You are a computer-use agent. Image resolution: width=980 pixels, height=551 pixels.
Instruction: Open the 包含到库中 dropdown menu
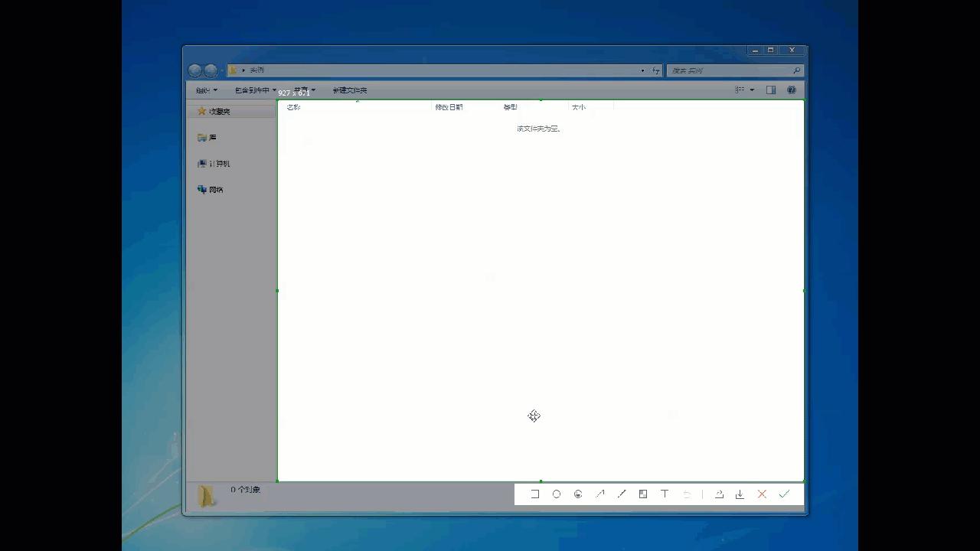pyautogui.click(x=256, y=90)
